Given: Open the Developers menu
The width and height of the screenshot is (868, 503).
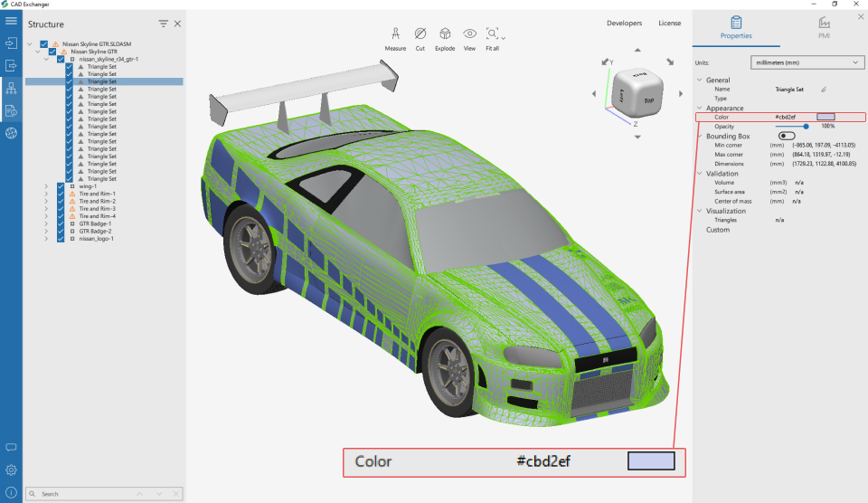Looking at the screenshot, I should pyautogui.click(x=625, y=24).
